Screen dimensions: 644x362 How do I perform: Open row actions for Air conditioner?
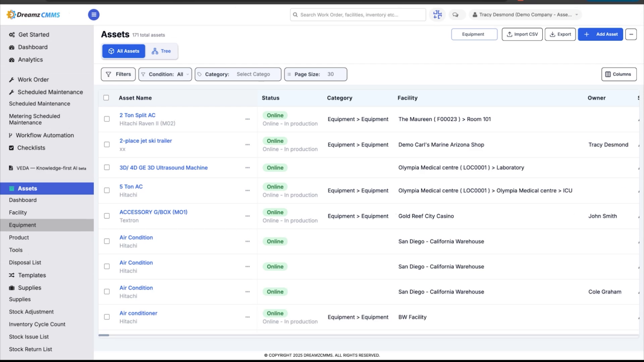247,317
